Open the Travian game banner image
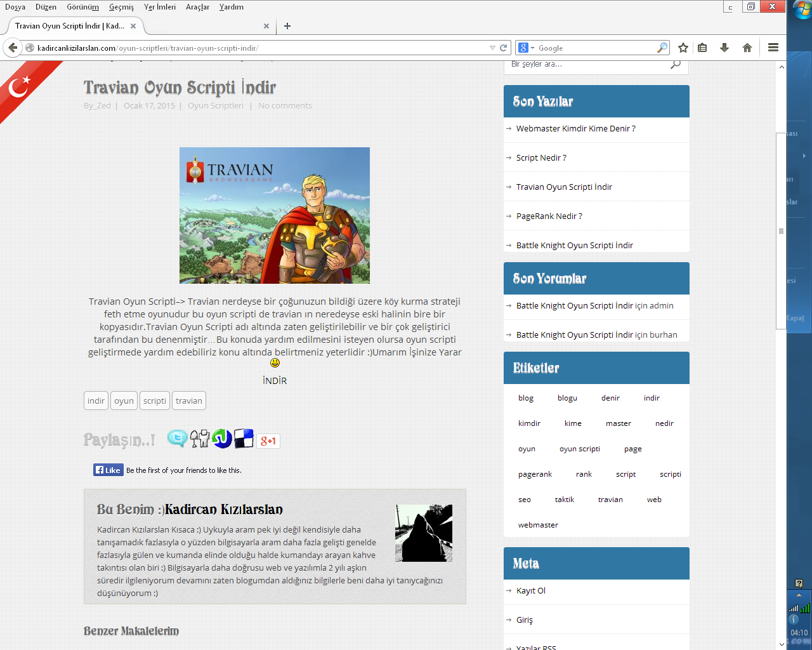 pos(275,215)
